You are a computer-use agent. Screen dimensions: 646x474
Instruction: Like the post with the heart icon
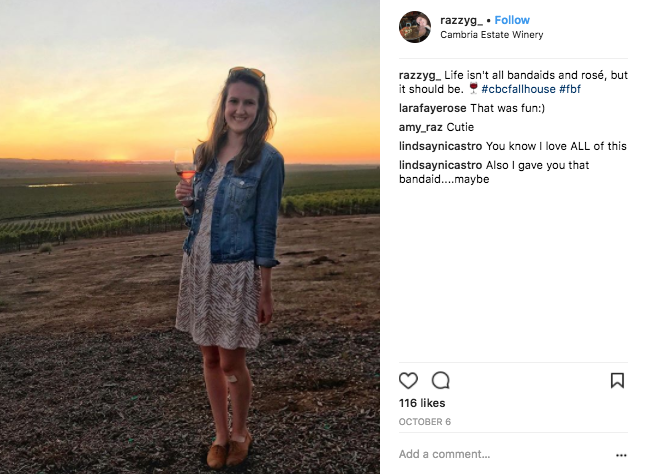click(408, 381)
